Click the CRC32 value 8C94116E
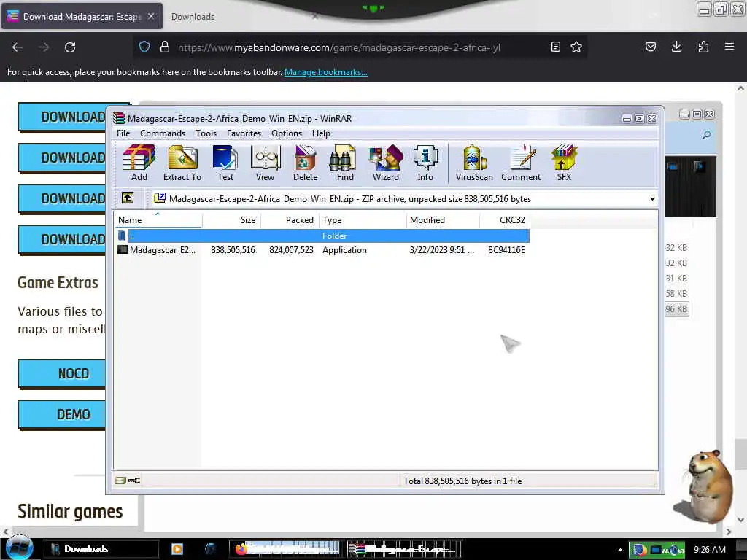 tap(506, 250)
